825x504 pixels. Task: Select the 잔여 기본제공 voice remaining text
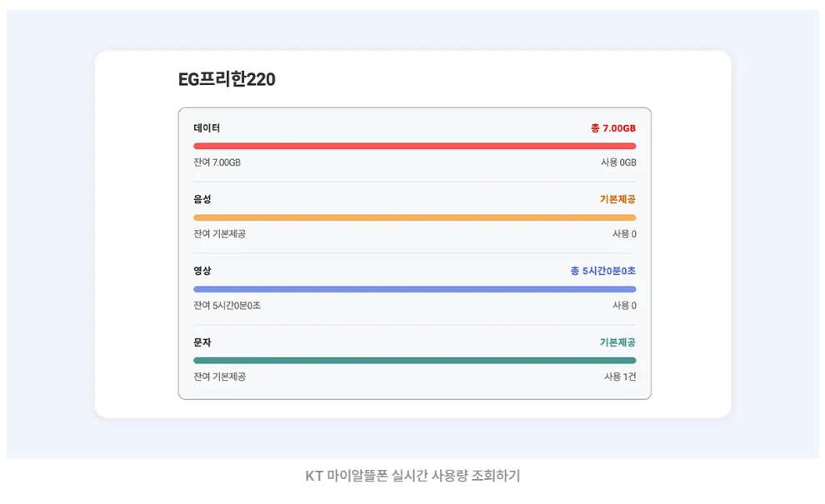click(219, 235)
